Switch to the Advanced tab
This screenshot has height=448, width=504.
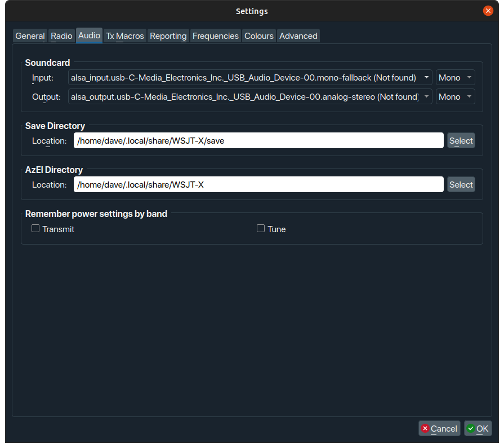(x=298, y=36)
